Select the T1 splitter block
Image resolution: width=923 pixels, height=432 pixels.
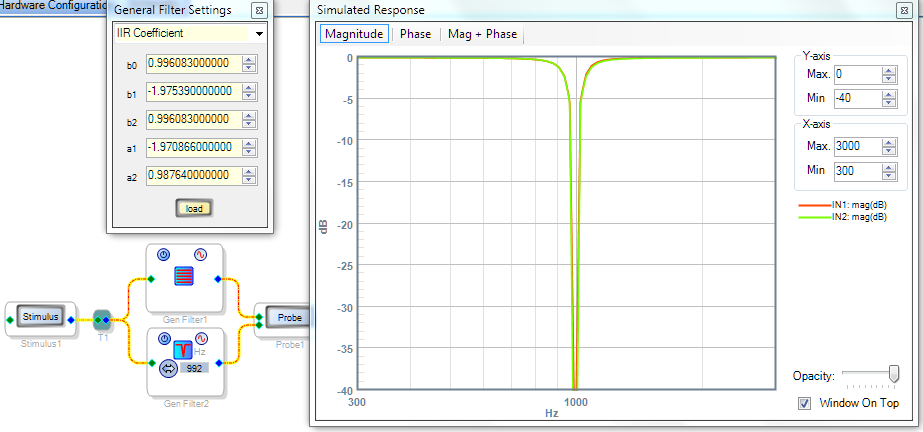click(x=102, y=320)
